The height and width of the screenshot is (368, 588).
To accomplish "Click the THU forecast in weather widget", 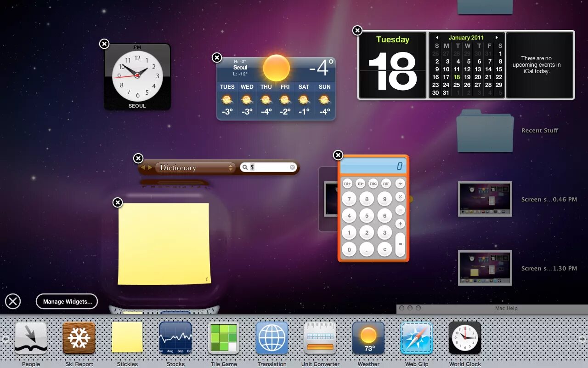I will click(x=266, y=100).
